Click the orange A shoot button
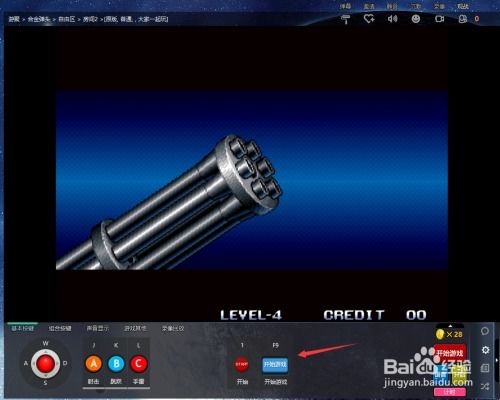The height and width of the screenshot is (400, 500). (94, 364)
